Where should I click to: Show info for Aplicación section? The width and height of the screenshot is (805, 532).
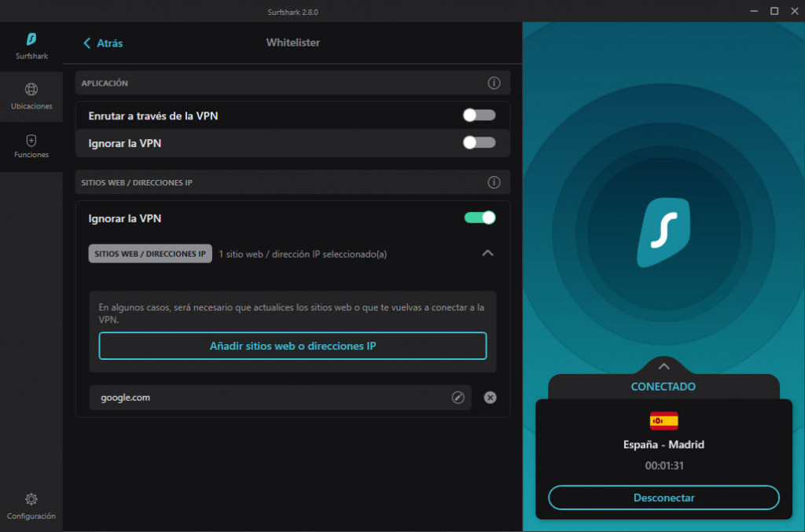click(494, 83)
